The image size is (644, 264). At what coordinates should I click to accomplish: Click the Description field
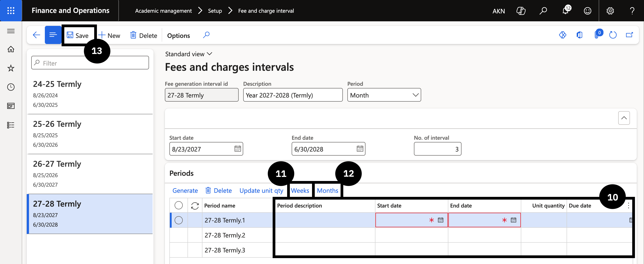(x=293, y=95)
